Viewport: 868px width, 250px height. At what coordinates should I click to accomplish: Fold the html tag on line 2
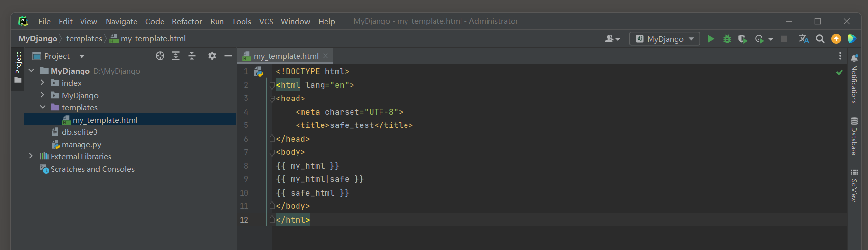click(271, 85)
